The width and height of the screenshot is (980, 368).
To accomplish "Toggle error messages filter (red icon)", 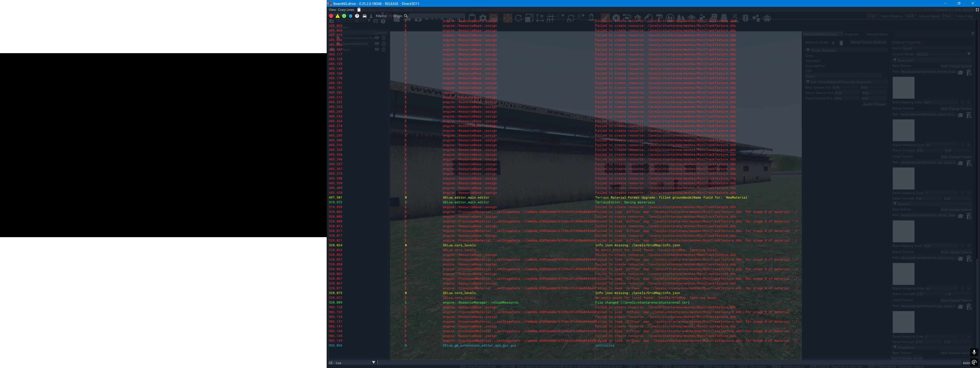I will pyautogui.click(x=331, y=16).
